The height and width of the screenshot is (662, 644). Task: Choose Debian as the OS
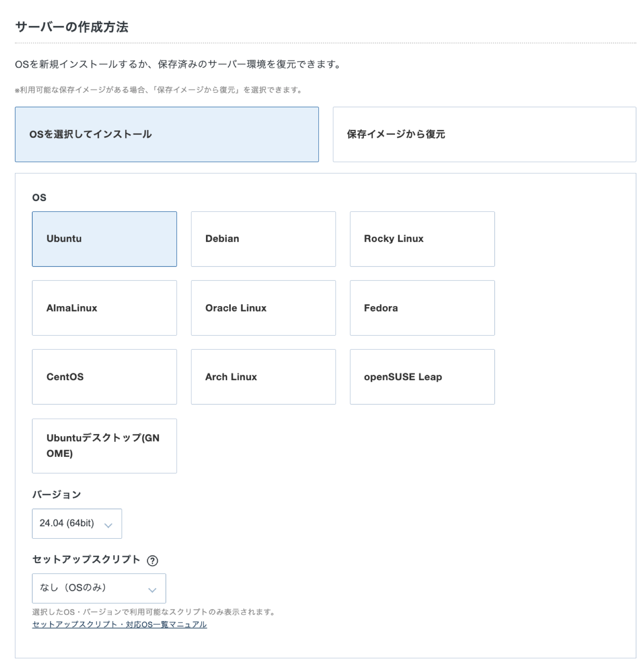[263, 239]
